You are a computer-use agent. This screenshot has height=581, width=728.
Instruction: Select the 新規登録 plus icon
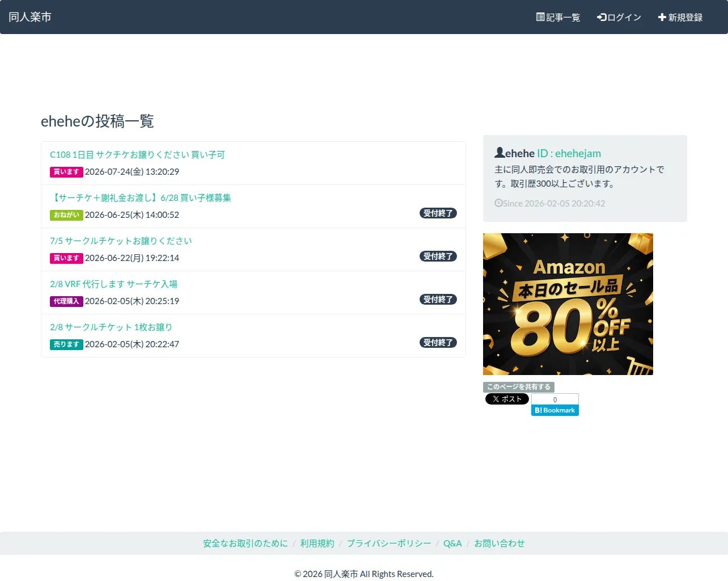pos(662,17)
